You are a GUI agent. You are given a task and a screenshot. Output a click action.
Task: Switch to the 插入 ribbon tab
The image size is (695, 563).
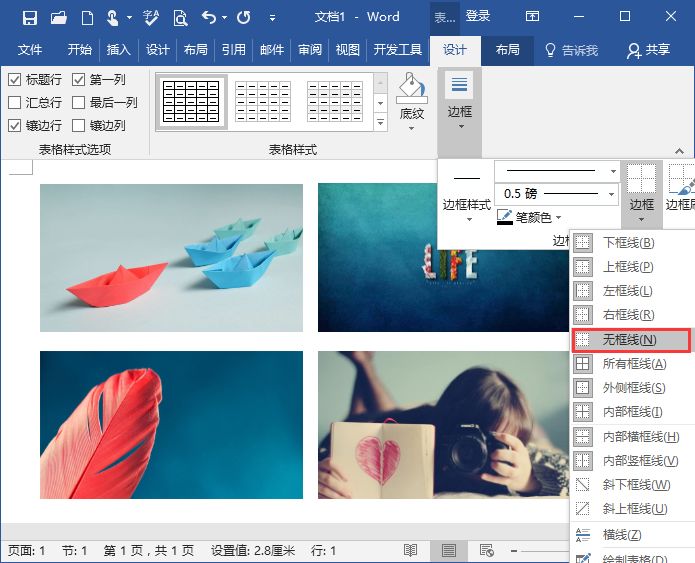(118, 50)
